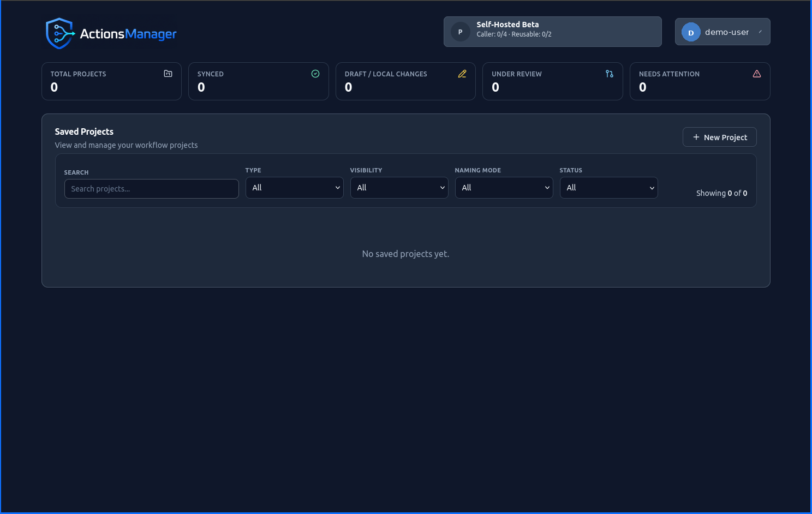Open the Type filter dropdown

pos(295,188)
